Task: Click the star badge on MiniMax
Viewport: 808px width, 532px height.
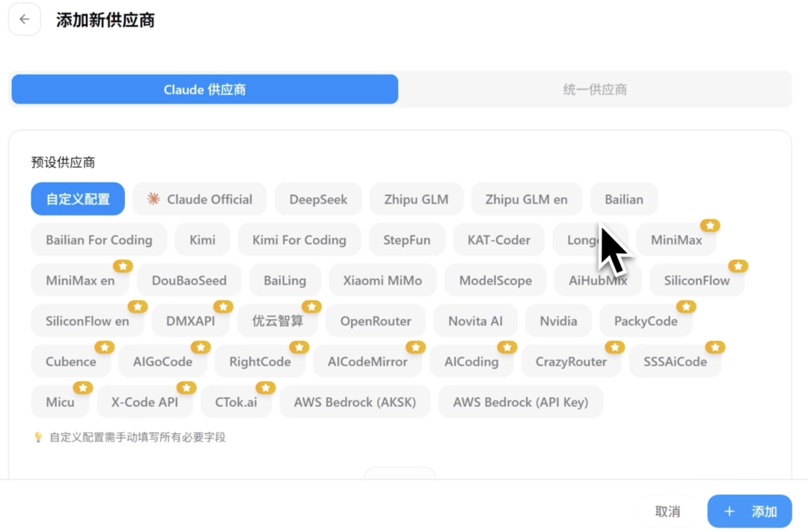Action: (x=710, y=225)
